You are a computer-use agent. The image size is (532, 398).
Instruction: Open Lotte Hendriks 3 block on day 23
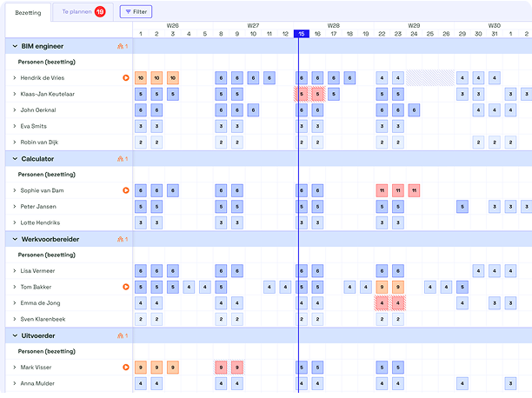pyautogui.click(x=398, y=222)
